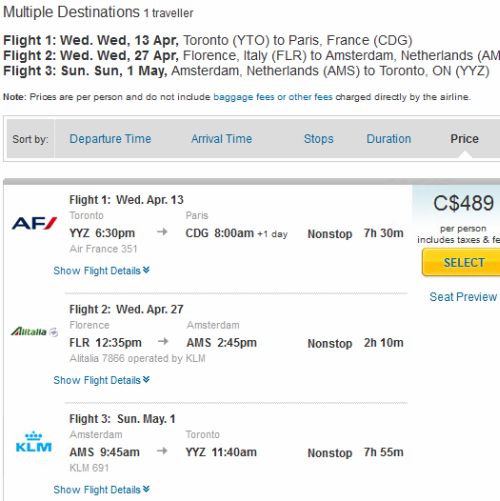Sort results by Price

[464, 139]
